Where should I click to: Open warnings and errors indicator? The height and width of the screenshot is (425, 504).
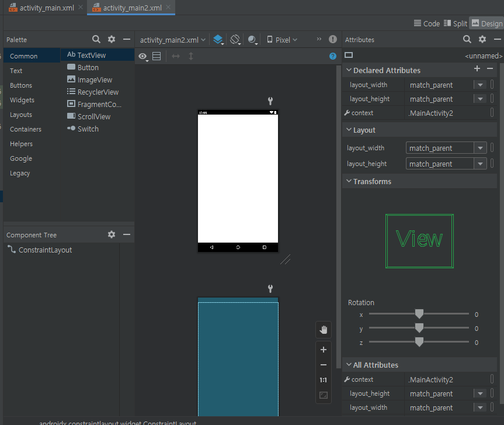coord(333,39)
